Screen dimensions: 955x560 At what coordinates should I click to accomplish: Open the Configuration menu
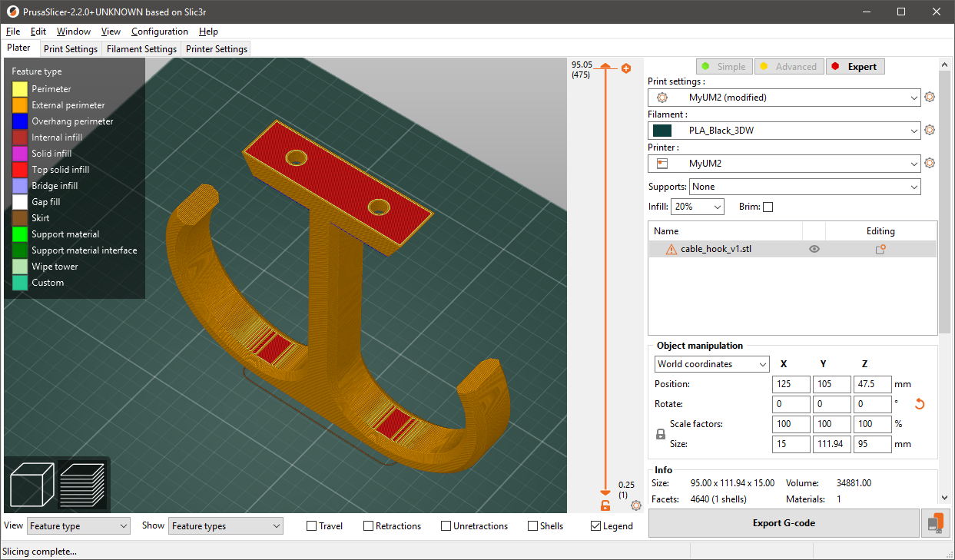[x=159, y=31]
